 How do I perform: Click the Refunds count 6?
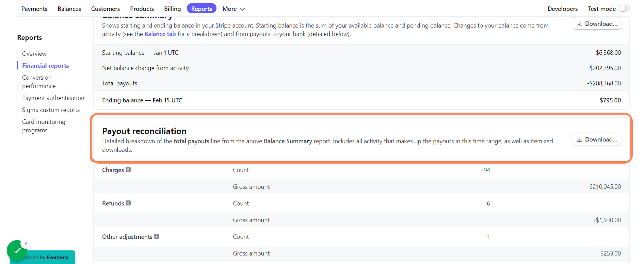pyautogui.click(x=488, y=203)
